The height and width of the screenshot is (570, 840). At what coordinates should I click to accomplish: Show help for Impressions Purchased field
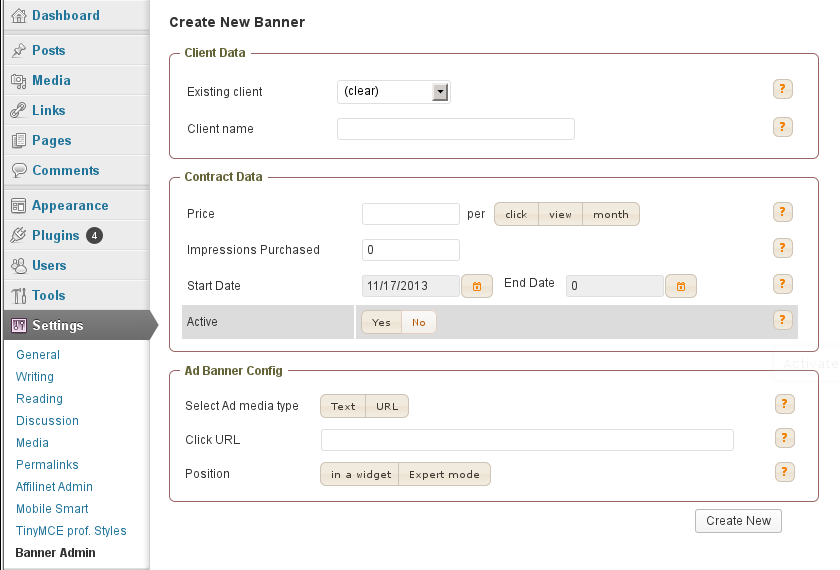(783, 248)
